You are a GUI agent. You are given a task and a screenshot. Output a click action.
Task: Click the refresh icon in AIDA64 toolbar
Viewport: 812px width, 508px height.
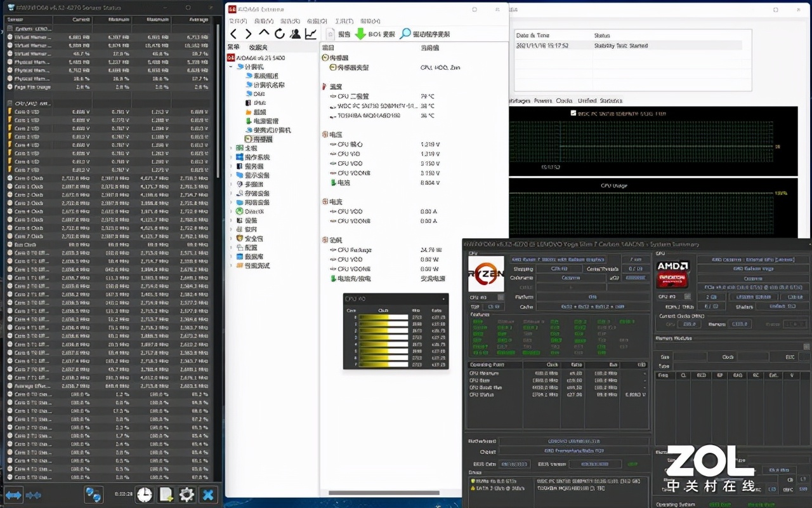coord(280,34)
